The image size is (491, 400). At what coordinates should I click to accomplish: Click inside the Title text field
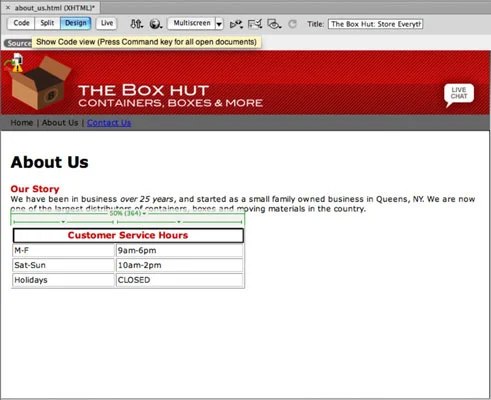coord(376,24)
